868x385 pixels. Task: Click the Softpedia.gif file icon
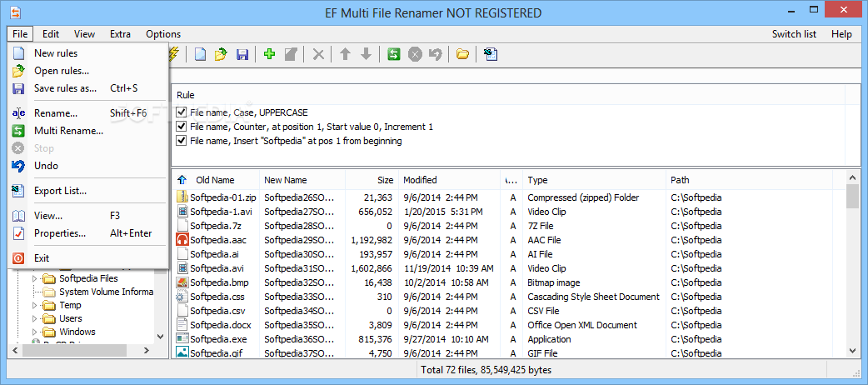pyautogui.click(x=182, y=352)
